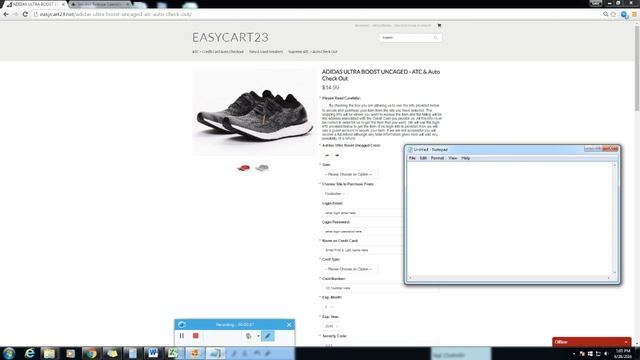
Task: Click the Login Password field
Action: pos(362,231)
